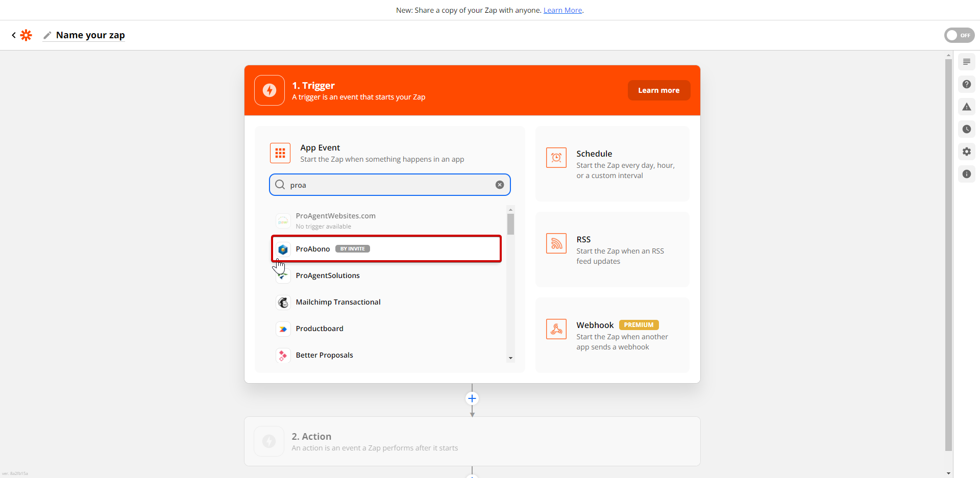Click the Webhook icon
Viewport: 980px width, 478px height.
556,329
